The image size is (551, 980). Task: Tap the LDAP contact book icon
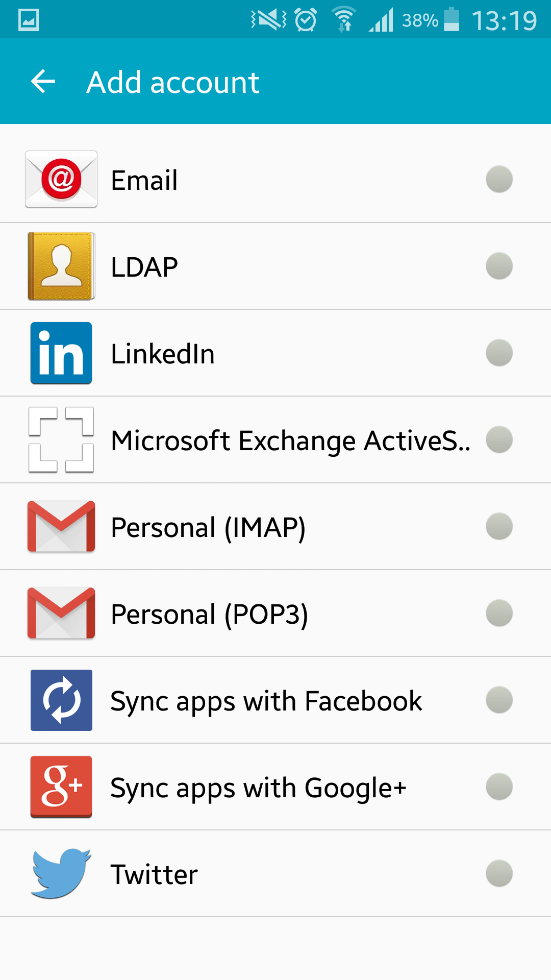(61, 266)
